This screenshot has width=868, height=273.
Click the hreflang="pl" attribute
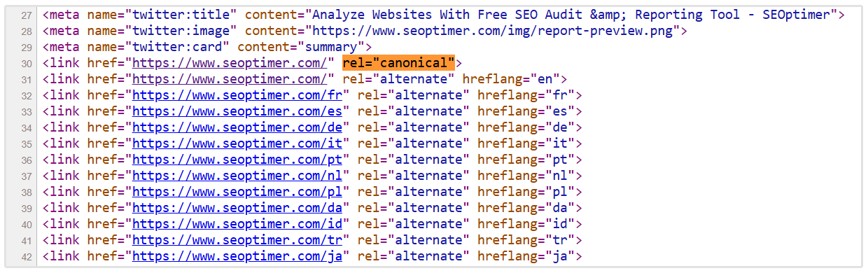point(526,191)
